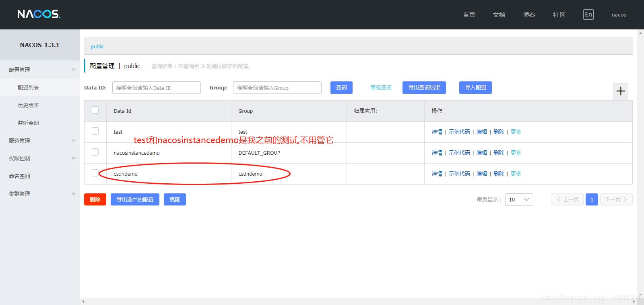Screen dimensions: 644x305
Task: Click 编辑 for the test row
Action: click(x=482, y=132)
